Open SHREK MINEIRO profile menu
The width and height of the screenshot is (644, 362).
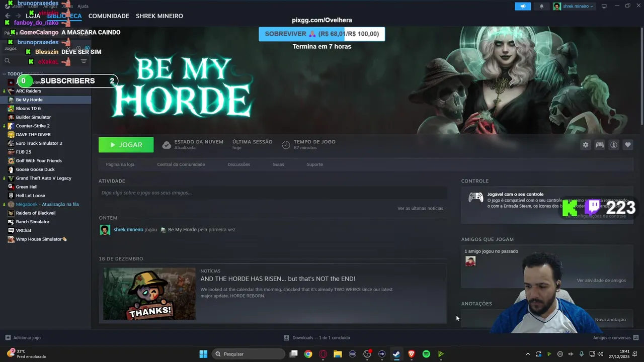(x=159, y=16)
